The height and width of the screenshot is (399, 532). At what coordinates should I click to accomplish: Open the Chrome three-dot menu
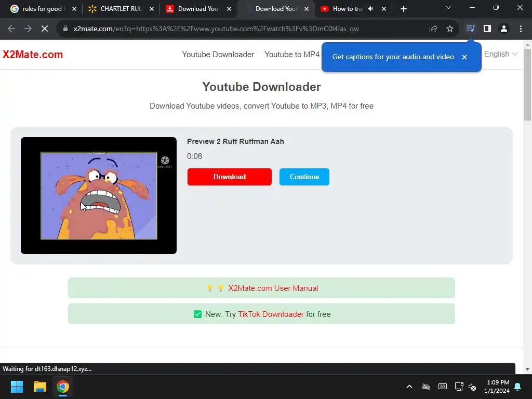coord(521,29)
